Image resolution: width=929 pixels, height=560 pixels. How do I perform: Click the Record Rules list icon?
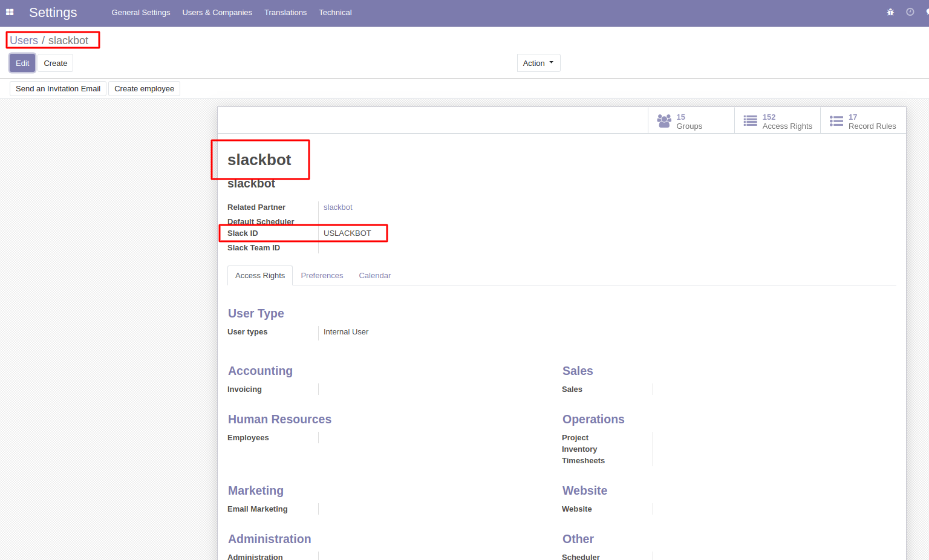tap(836, 121)
